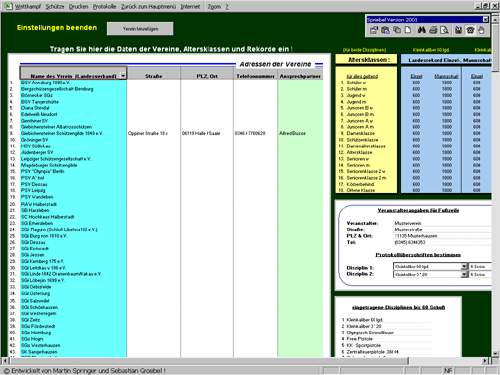Click Zurück zum Hauptmenü menu item

click(x=148, y=6)
